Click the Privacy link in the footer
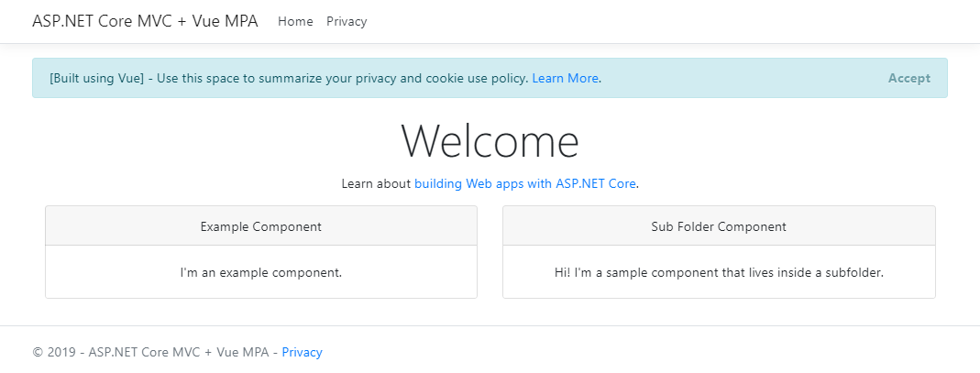 click(x=302, y=352)
